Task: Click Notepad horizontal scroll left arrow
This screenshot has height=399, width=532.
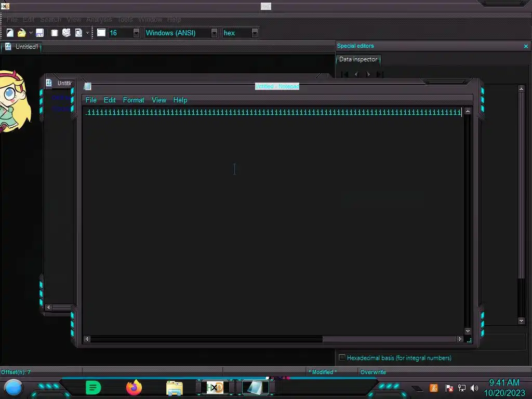Action: pos(87,339)
